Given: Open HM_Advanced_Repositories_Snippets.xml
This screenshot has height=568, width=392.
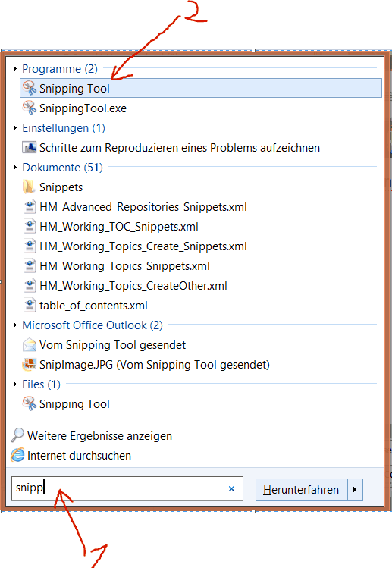Looking at the screenshot, I should pyautogui.click(x=143, y=207).
